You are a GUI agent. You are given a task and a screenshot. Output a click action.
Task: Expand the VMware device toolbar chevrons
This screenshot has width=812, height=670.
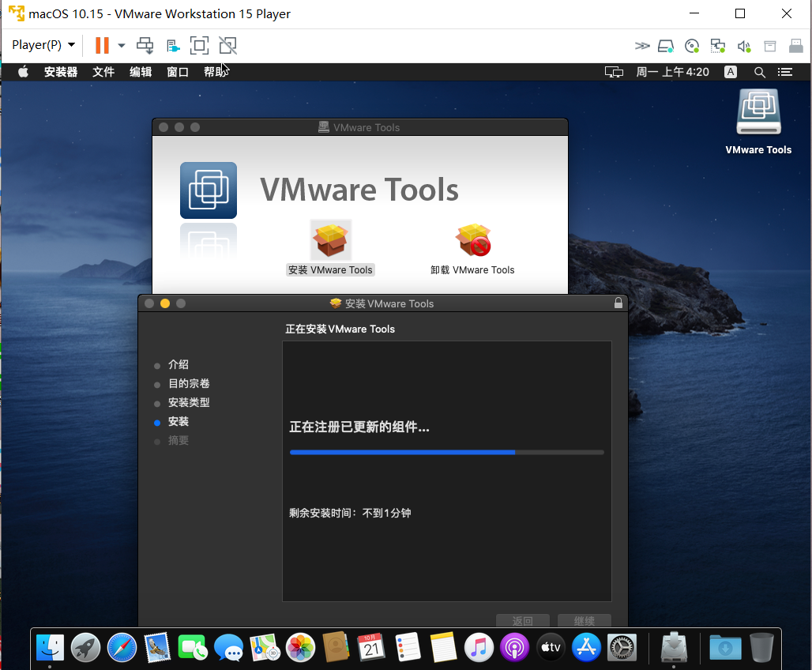pos(642,46)
